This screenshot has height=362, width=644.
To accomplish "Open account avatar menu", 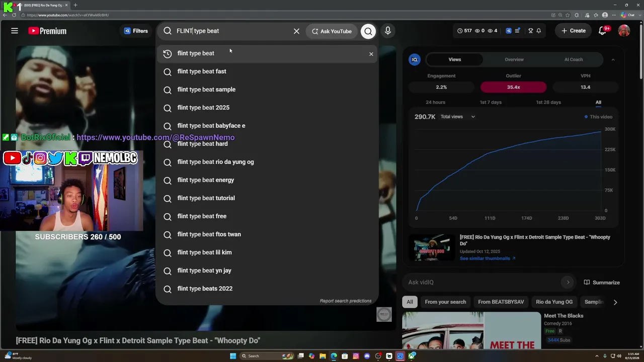I will pyautogui.click(x=624, y=31).
